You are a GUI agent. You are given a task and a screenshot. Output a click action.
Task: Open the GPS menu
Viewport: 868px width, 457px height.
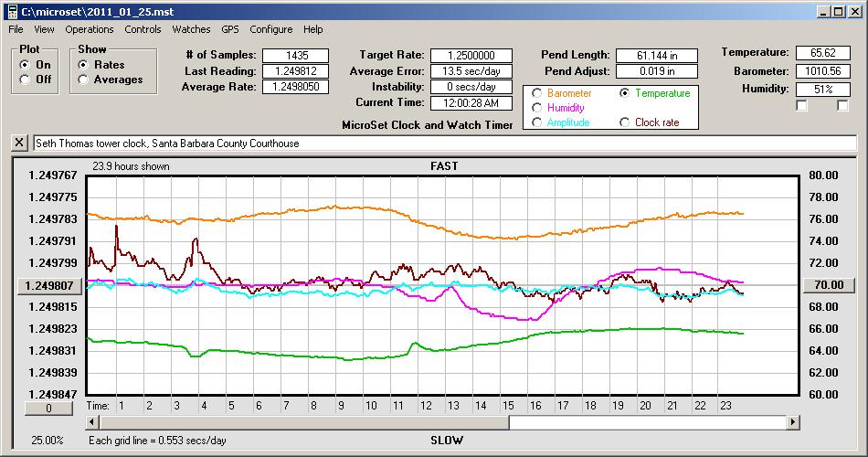point(229,29)
